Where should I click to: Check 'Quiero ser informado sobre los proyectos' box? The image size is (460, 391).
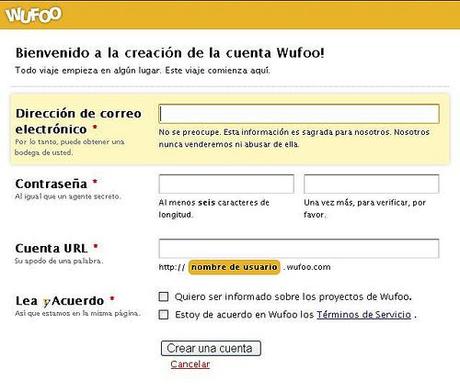(163, 297)
